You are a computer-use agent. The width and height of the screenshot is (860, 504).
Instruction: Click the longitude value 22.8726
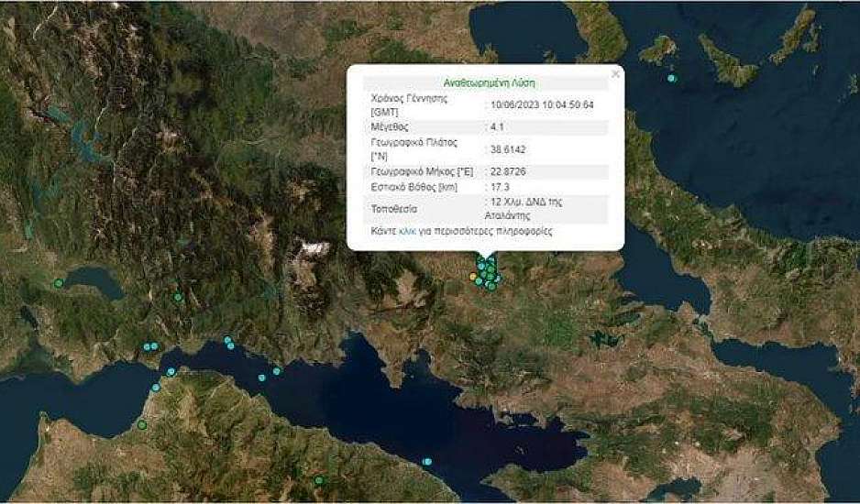tap(508, 171)
